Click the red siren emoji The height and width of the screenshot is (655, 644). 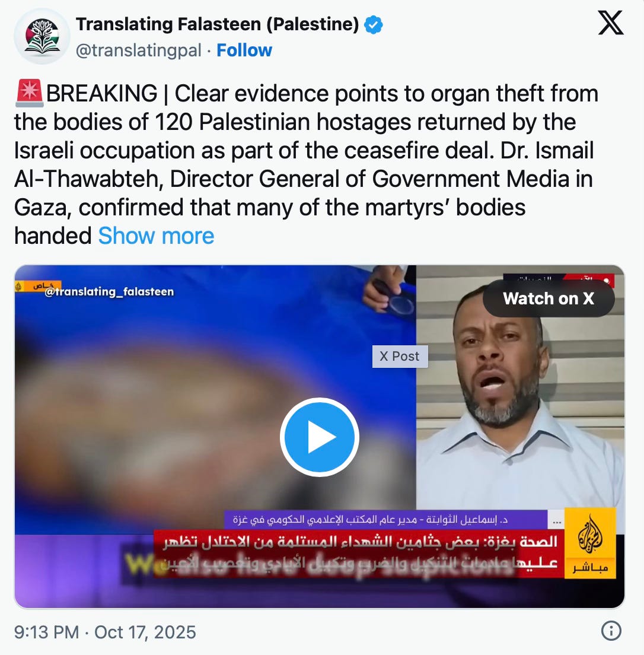[x=29, y=93]
